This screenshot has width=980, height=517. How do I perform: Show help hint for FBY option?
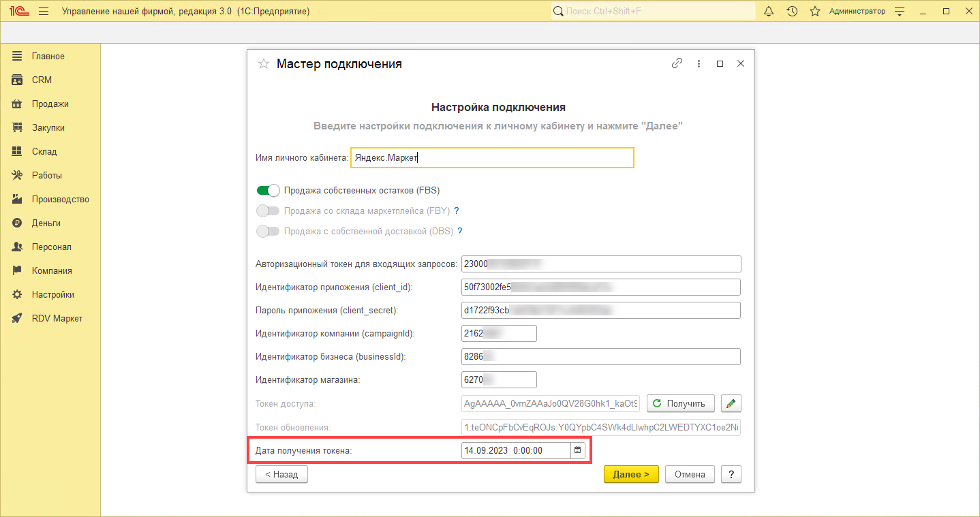457,211
